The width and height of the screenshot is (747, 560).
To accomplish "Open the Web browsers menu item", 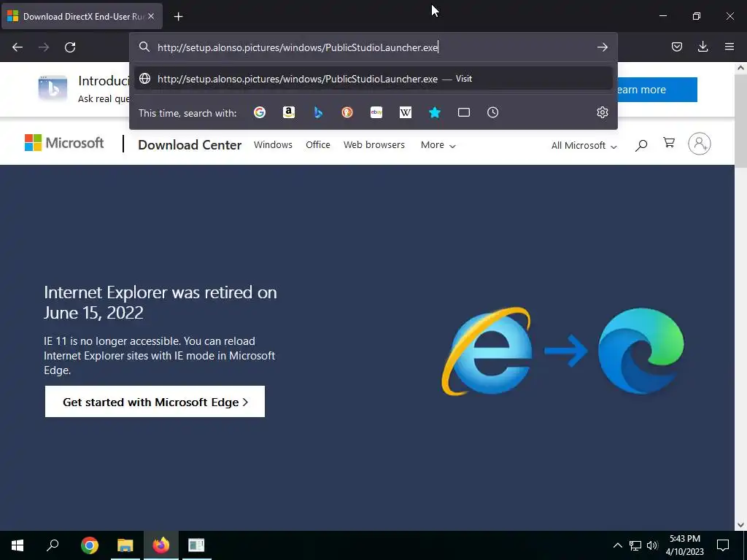I will [x=374, y=145].
